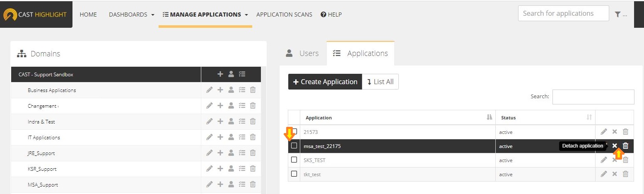This screenshot has width=644, height=194.
Task: Click the List All button
Action: 380,82
